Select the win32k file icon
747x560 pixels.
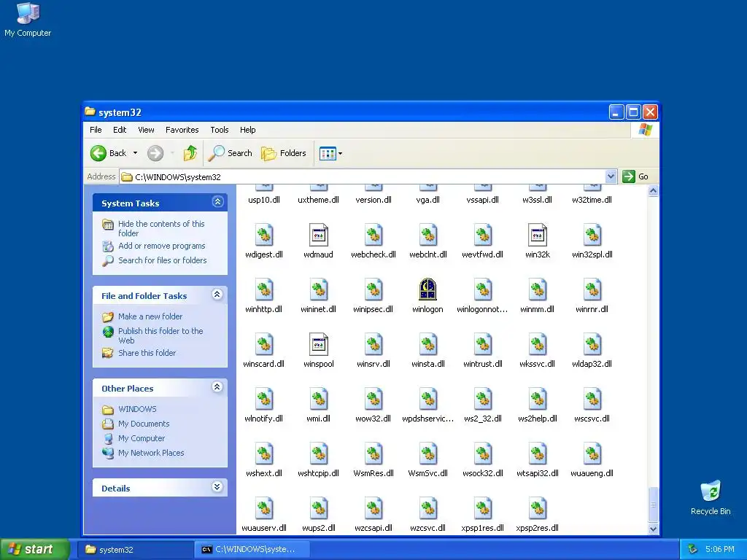pos(538,235)
